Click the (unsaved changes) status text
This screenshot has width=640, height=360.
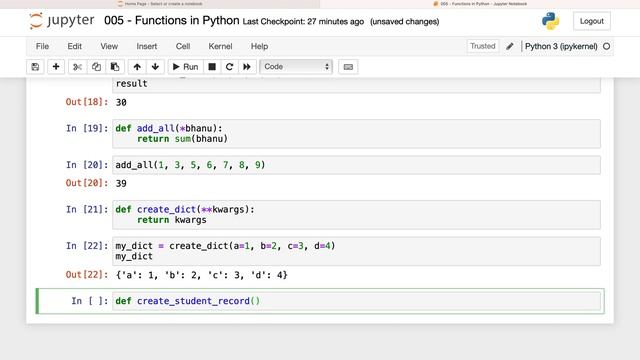click(x=404, y=22)
